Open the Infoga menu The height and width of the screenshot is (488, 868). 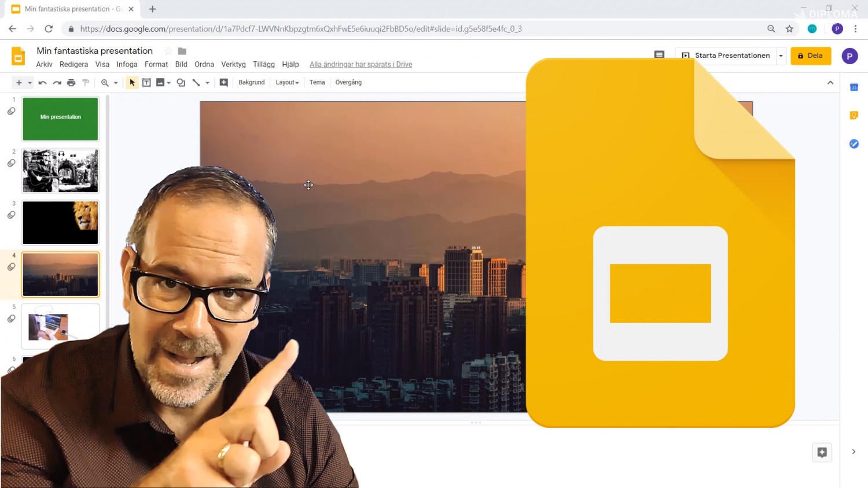pyautogui.click(x=127, y=64)
